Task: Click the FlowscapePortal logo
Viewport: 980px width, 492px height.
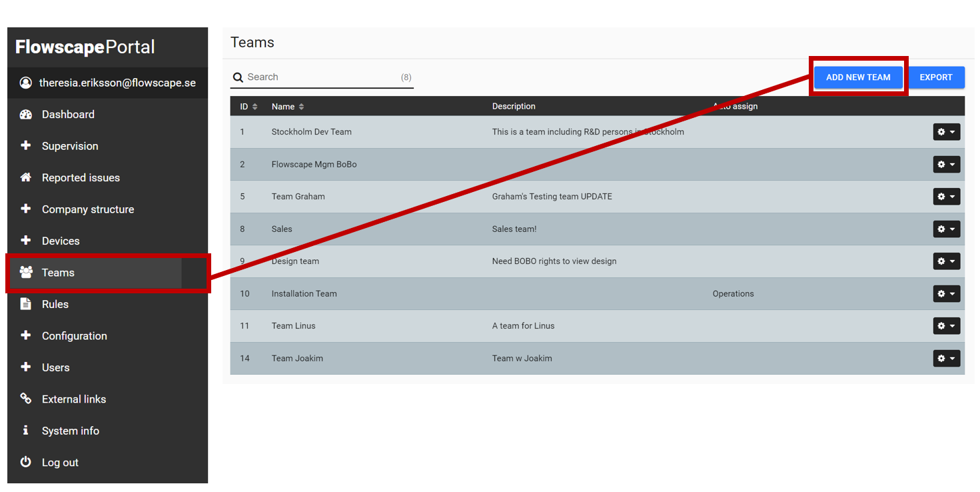Action: pyautogui.click(x=85, y=47)
